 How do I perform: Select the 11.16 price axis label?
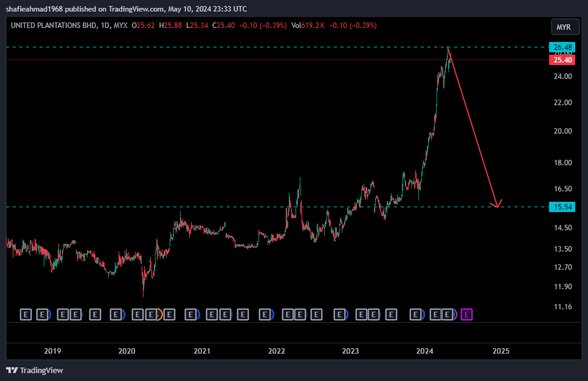pyautogui.click(x=563, y=307)
